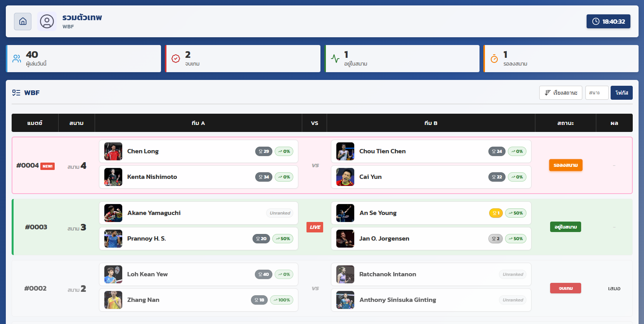Click the orange รอลงสนาม status badge
Viewport: 644px width, 324px height.
565,165
